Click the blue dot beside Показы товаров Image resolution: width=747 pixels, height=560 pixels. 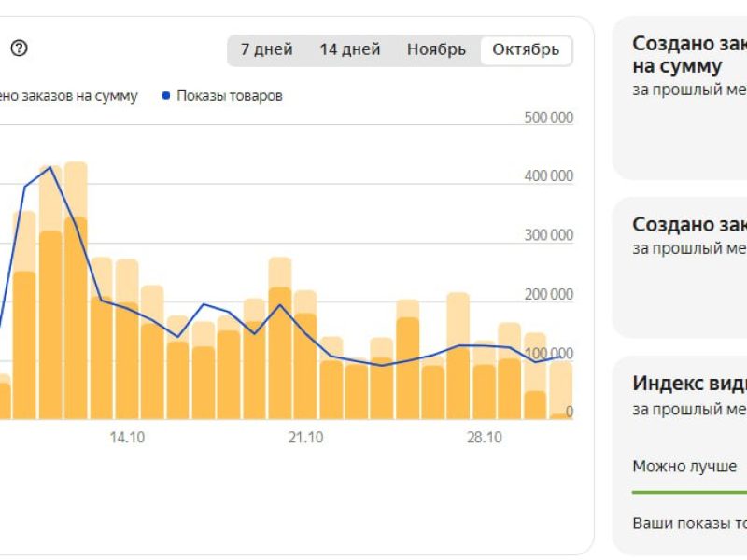[x=166, y=95]
